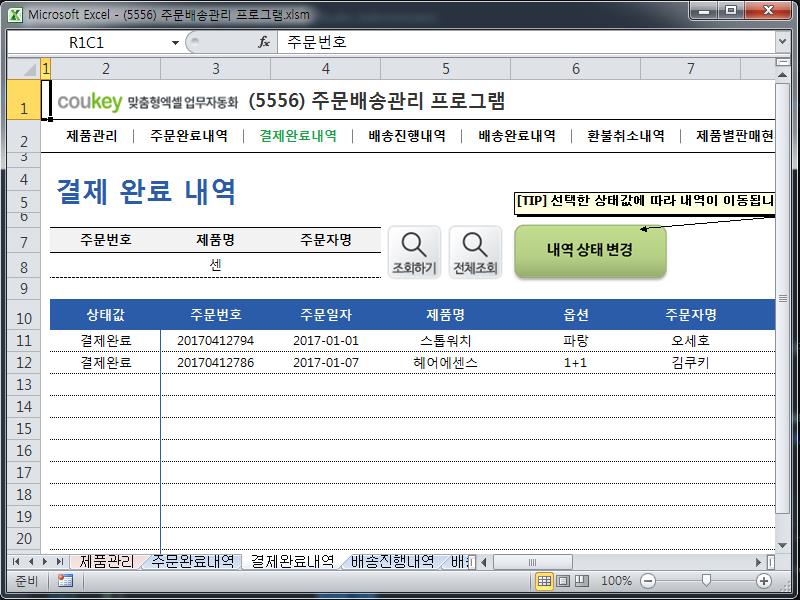Open 배송진행내역 navigation menu item

point(407,136)
